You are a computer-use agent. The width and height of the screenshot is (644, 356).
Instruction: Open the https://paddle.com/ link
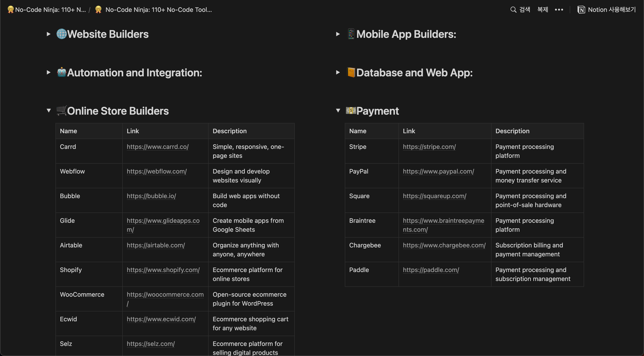431,270
